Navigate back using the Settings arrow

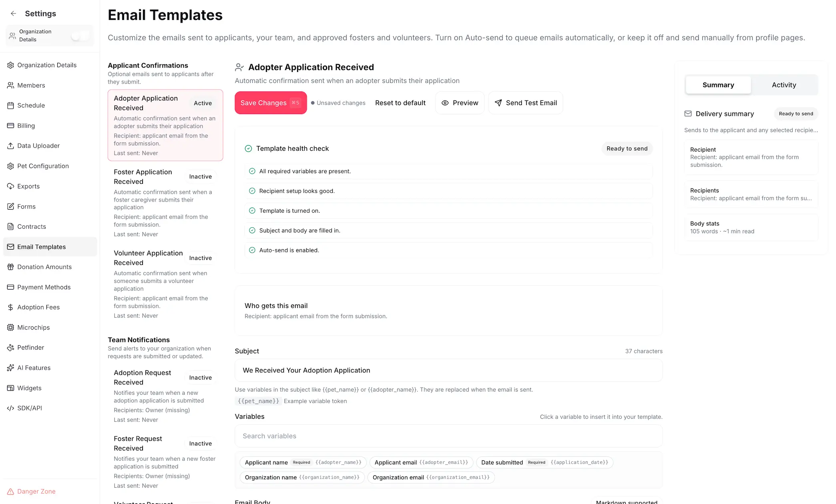[x=14, y=13]
